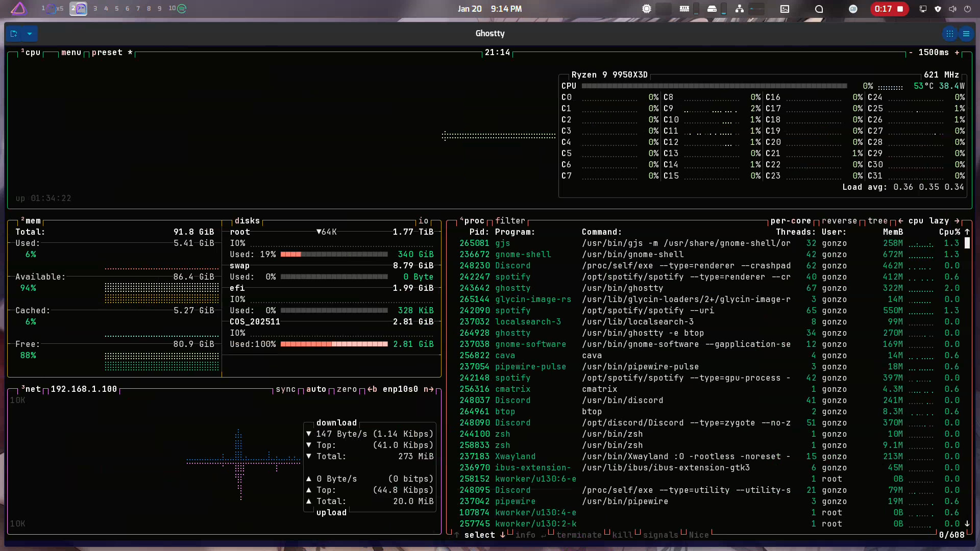Stop the screen recording timer

pyautogui.click(x=900, y=9)
